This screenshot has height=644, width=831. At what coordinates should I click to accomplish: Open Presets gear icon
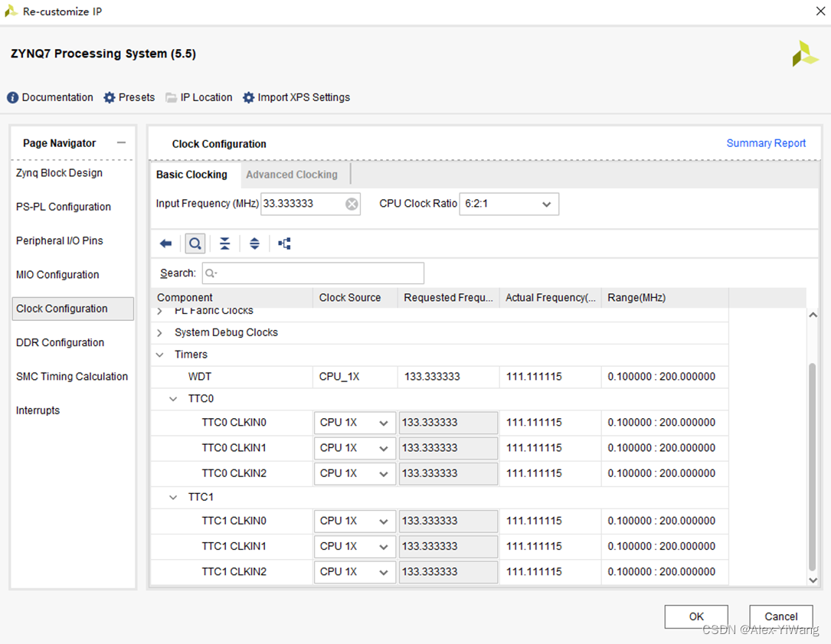[110, 97]
